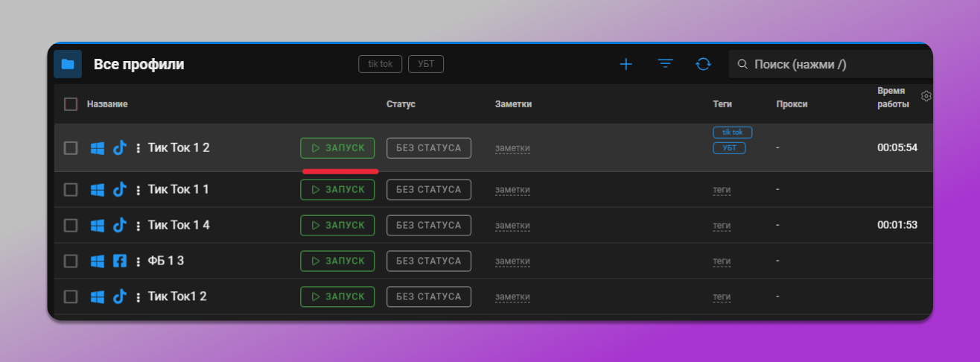This screenshot has width=980, height=362.
Task: Click the УБТ tag on Тик Ток 1 2 row
Action: tap(729, 148)
